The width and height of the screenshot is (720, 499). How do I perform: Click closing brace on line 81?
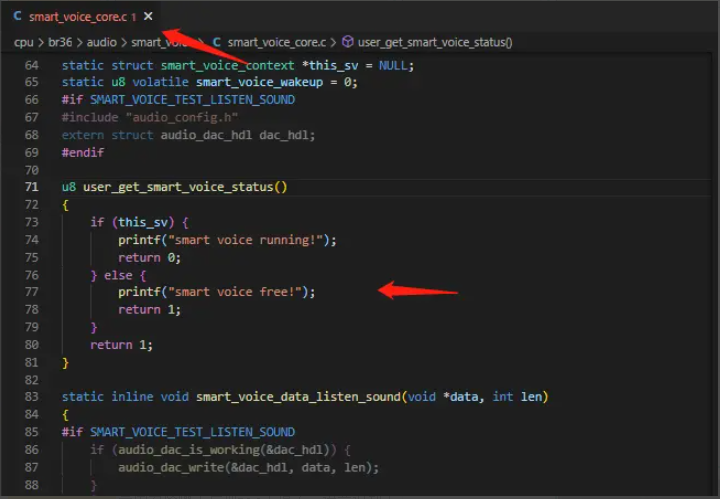click(65, 363)
